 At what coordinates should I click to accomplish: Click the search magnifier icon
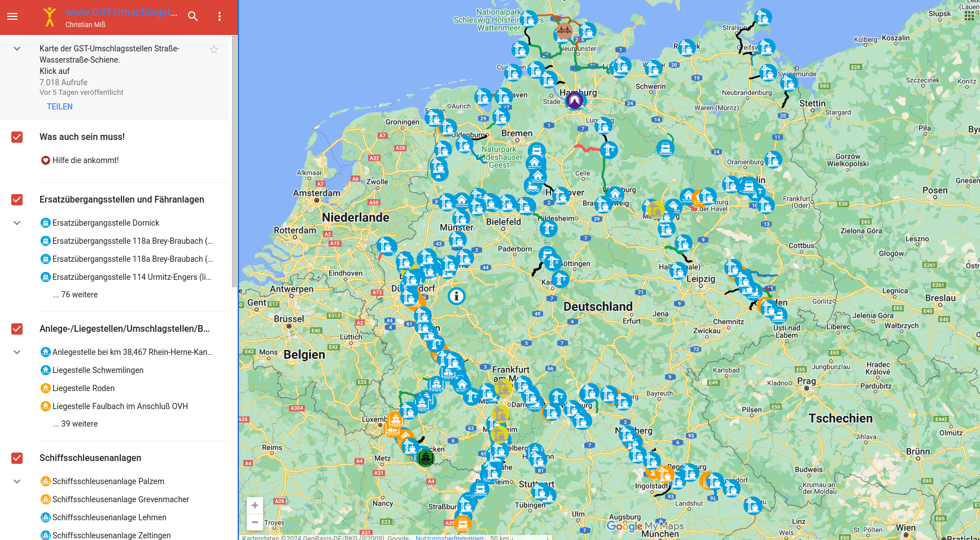coord(193,16)
